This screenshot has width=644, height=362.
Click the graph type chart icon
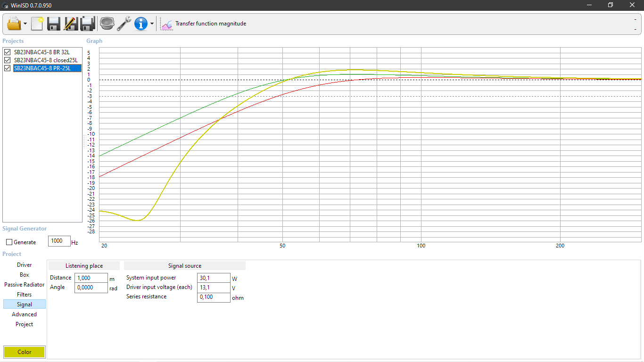point(166,24)
